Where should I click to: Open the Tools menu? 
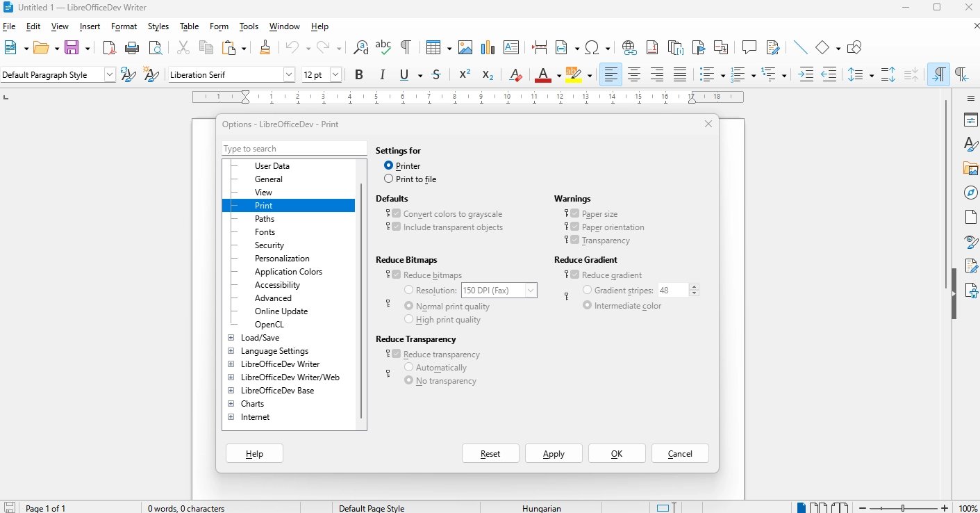[x=249, y=26]
